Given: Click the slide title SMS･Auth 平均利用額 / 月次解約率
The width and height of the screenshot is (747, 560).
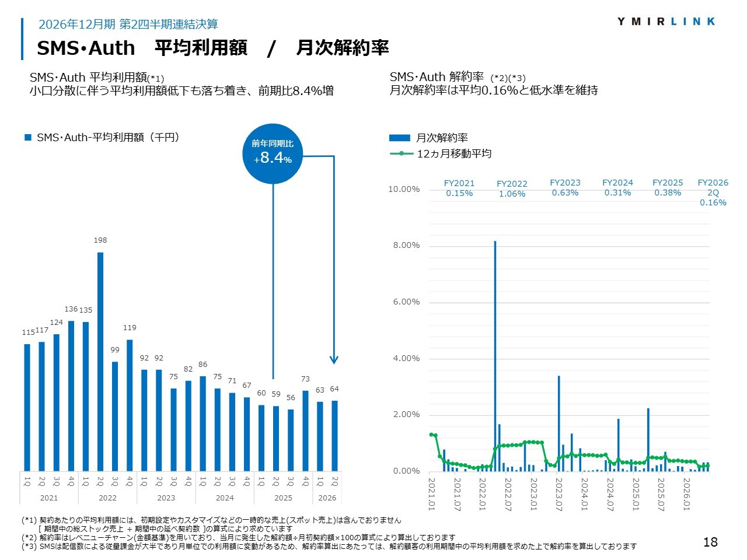Looking at the screenshot, I should (x=213, y=48).
